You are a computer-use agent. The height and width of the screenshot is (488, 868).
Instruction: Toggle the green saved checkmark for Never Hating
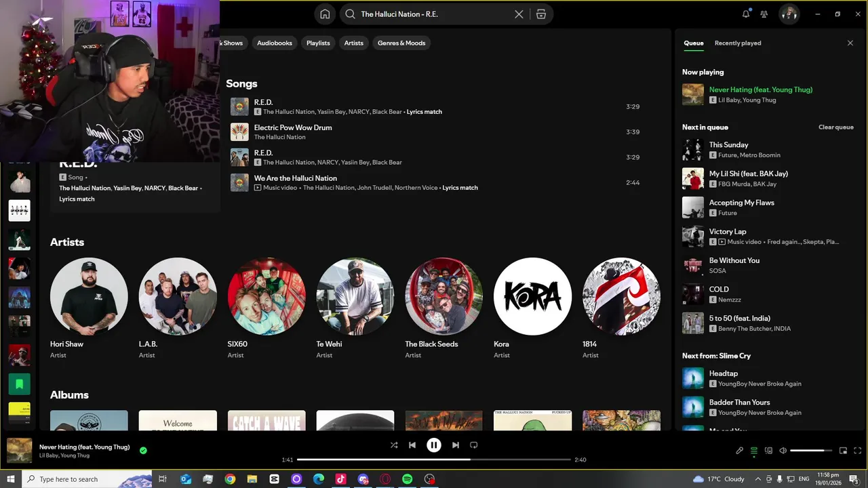(x=143, y=450)
